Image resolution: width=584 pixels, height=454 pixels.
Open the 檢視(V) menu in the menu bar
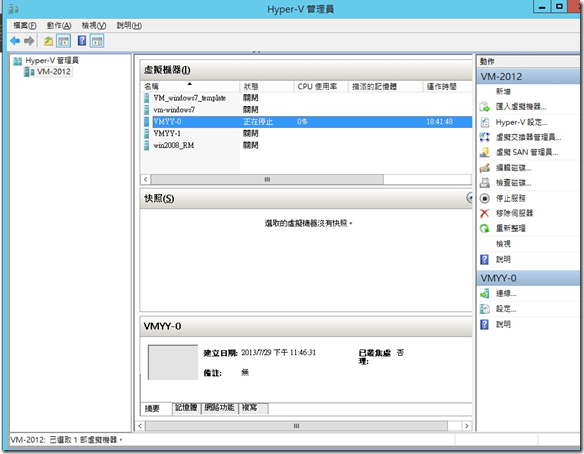pyautogui.click(x=94, y=25)
